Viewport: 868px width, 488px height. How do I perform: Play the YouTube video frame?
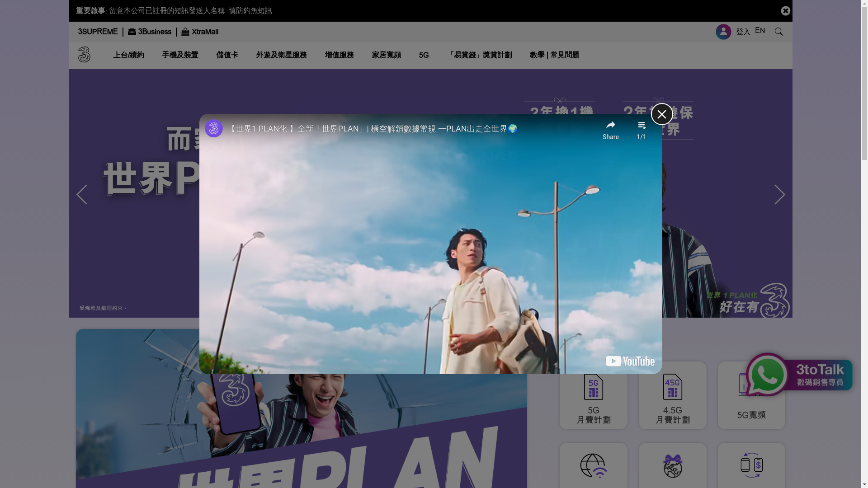(x=430, y=244)
